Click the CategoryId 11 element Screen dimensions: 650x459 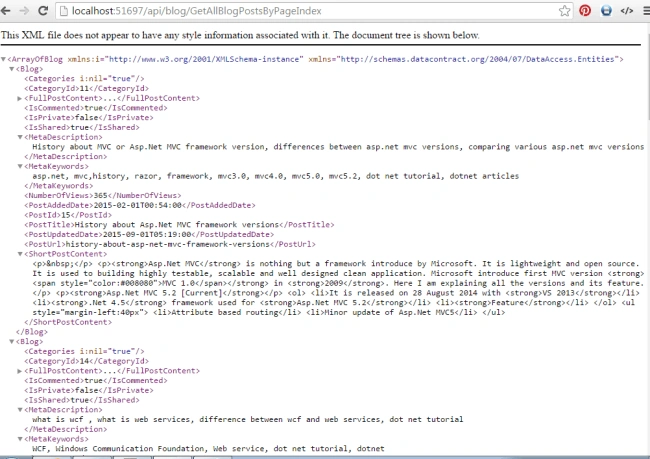coord(86,88)
